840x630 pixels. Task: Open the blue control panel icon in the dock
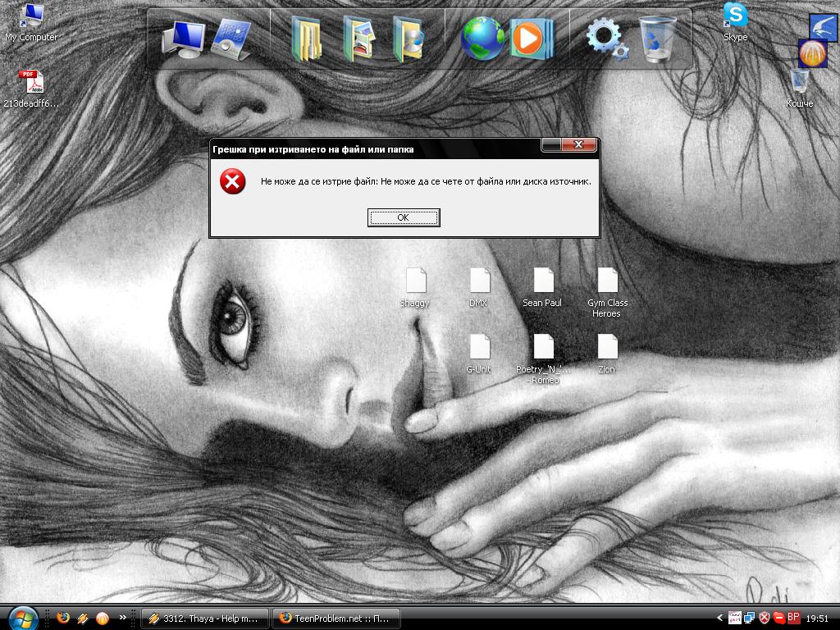click(x=231, y=39)
